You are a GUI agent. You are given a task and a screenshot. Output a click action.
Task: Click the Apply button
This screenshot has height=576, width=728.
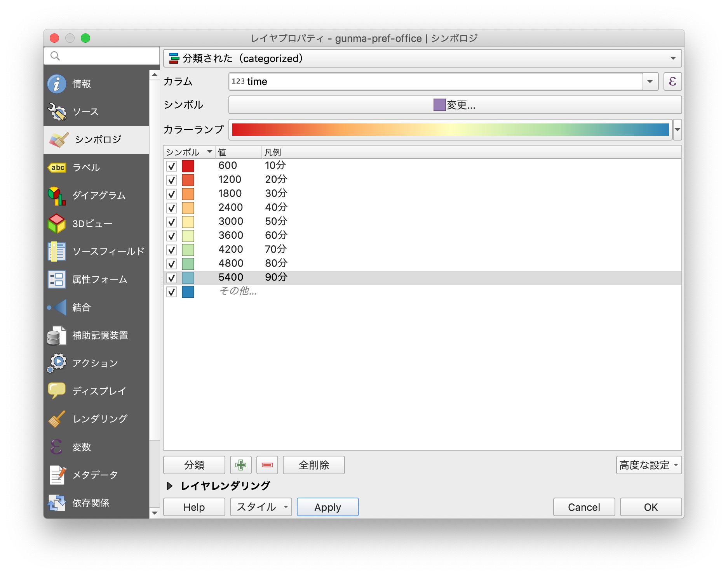[327, 507]
